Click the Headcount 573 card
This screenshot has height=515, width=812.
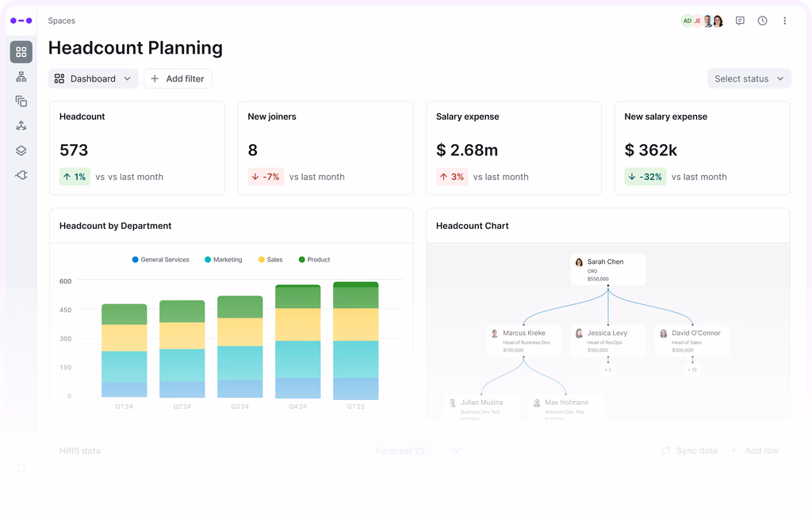[137, 148]
